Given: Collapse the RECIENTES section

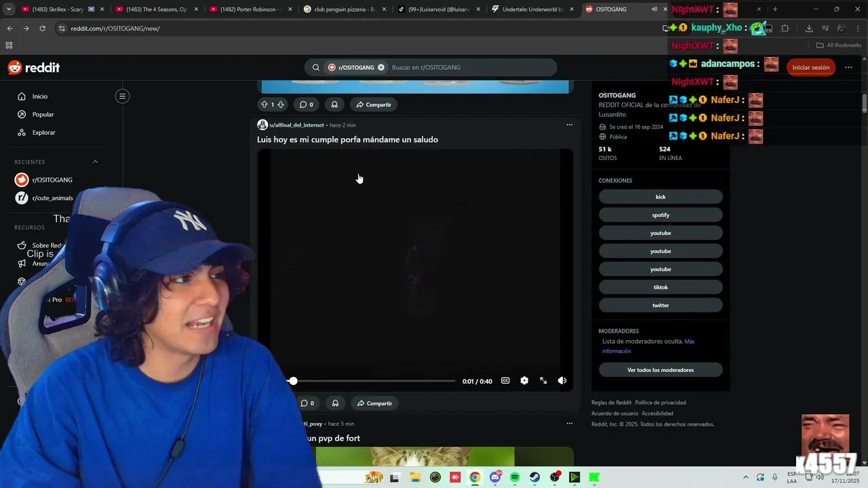Looking at the screenshot, I should tap(95, 162).
